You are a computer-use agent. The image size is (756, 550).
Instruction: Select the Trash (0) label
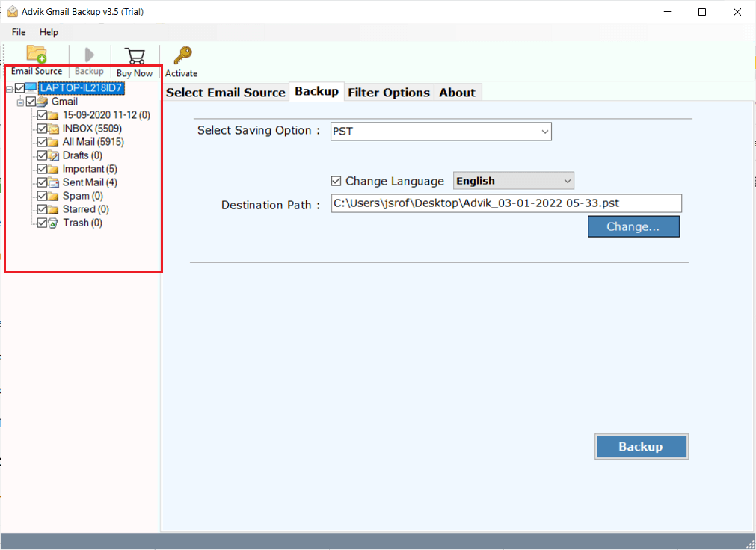point(82,223)
